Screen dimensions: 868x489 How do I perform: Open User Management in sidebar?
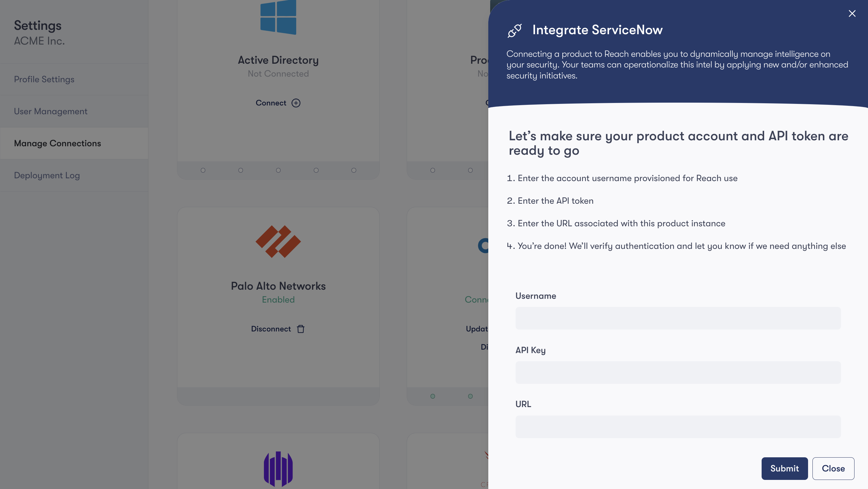(74, 111)
